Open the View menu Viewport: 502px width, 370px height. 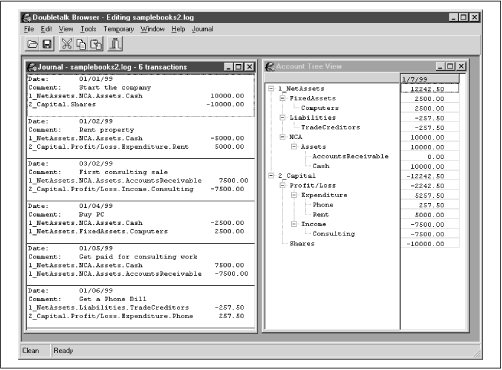(66, 29)
